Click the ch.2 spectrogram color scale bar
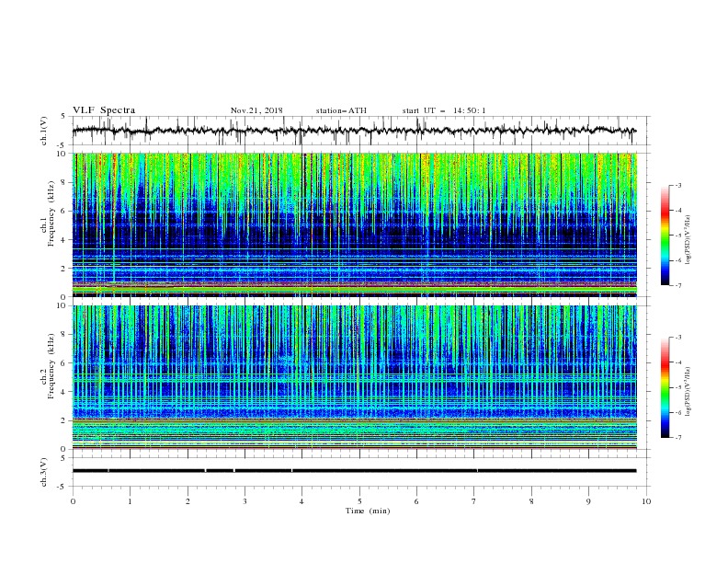 [x=665, y=387]
